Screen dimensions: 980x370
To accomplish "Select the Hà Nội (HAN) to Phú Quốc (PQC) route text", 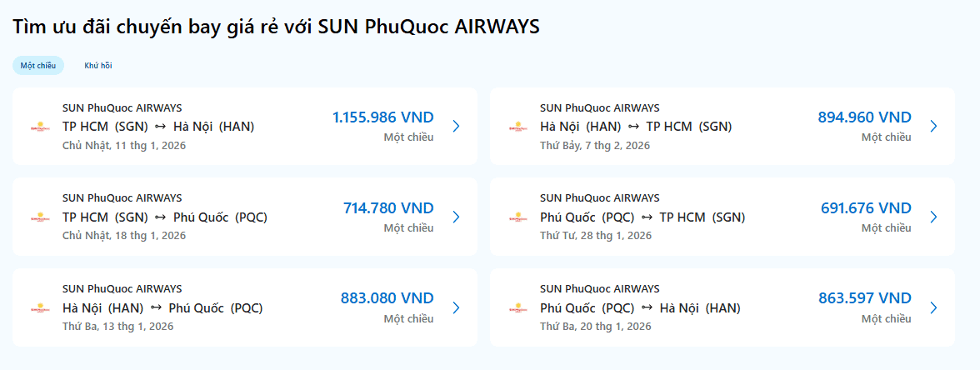I will pyautogui.click(x=162, y=308).
